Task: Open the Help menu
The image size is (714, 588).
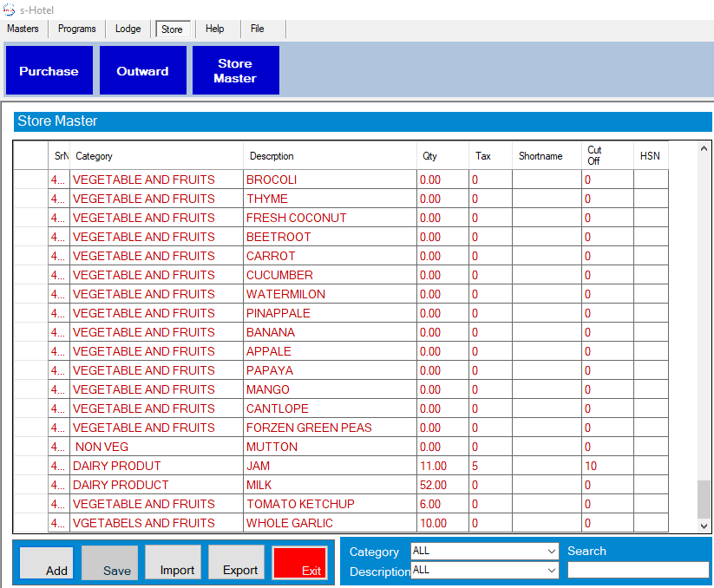Action: tap(215, 29)
